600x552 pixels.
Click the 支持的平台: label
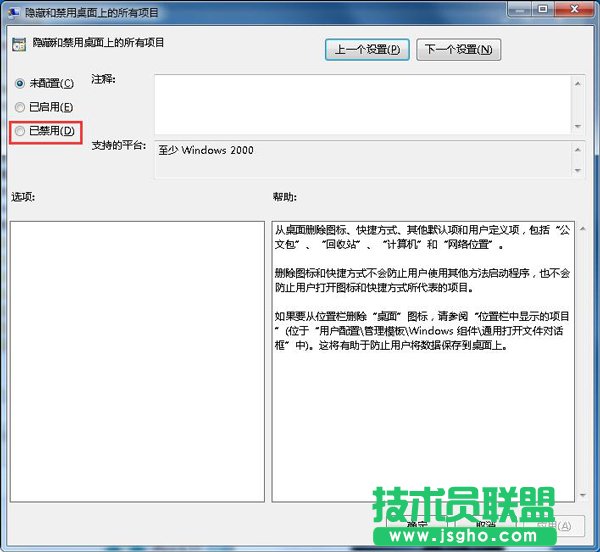(x=119, y=145)
